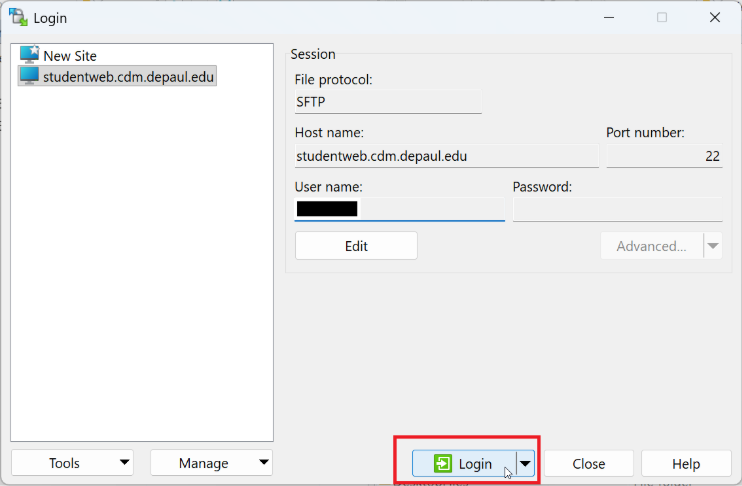742x486 pixels.
Task: Click into the Host name field
Action: tap(446, 156)
